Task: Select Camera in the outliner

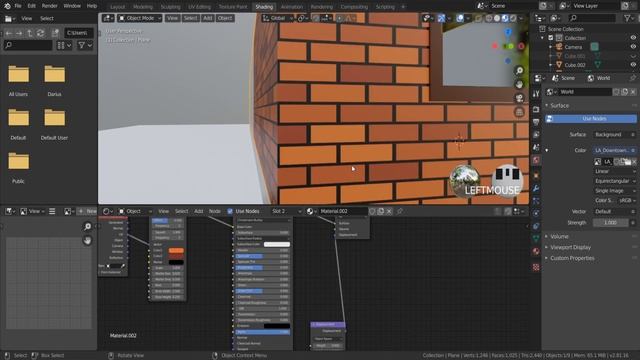Action: 573,47
